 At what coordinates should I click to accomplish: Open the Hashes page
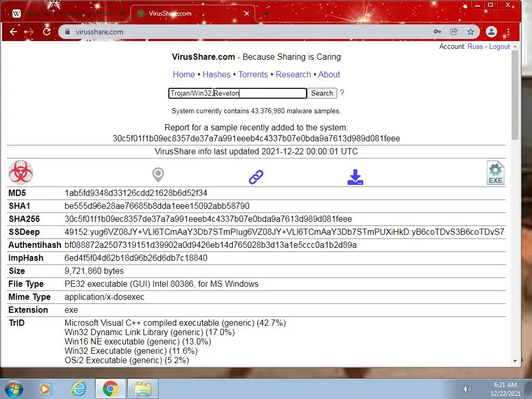217,74
